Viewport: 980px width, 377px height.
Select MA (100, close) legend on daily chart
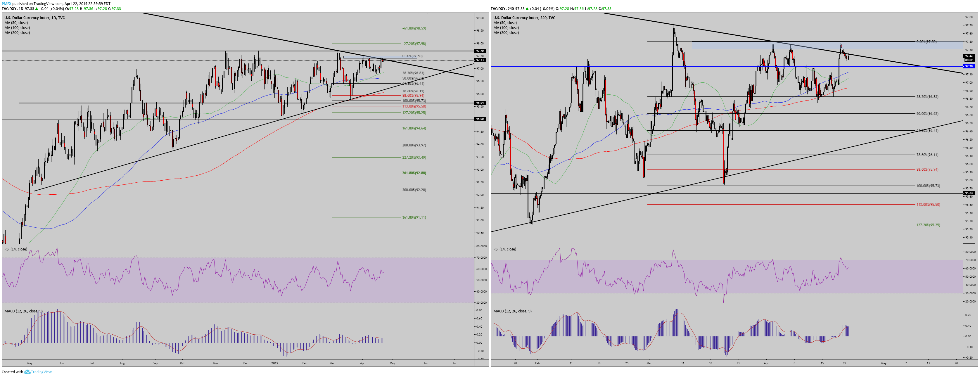17,28
